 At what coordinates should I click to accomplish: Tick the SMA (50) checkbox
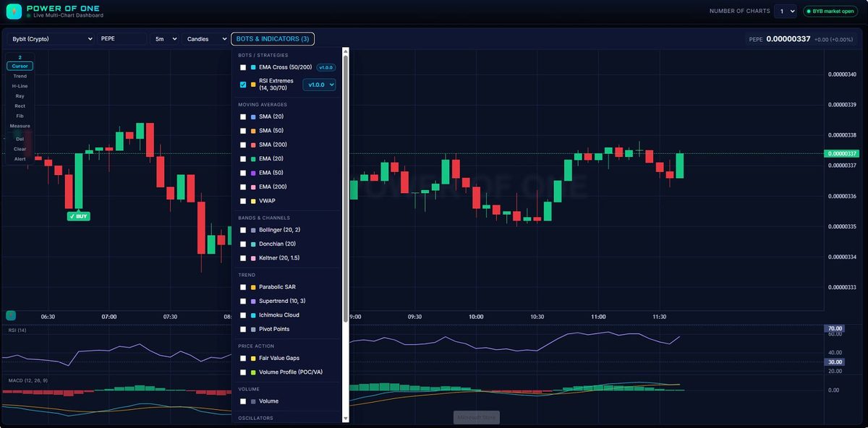coord(243,131)
